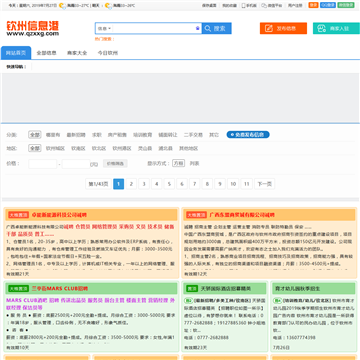Click the green 微信登录 button

click(346, 5)
